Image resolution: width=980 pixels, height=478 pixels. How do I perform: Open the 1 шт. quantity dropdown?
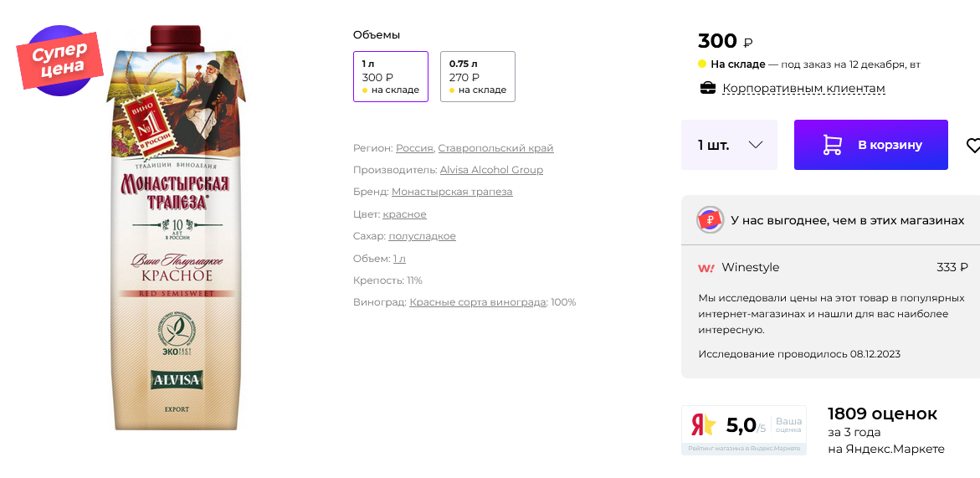(x=729, y=145)
